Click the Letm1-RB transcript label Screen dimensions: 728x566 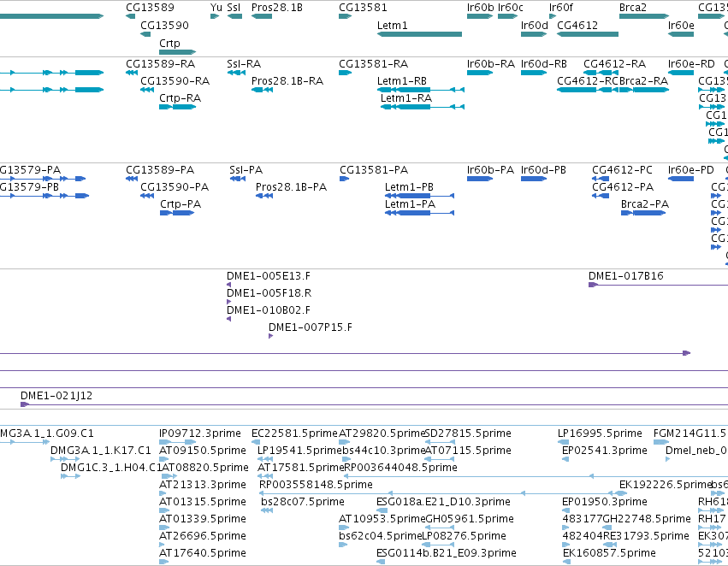click(401, 81)
